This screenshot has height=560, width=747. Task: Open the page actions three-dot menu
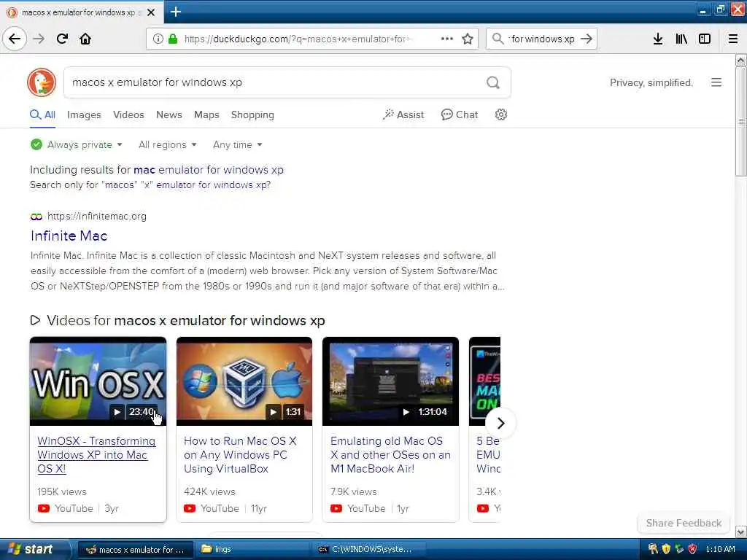[x=447, y=39]
